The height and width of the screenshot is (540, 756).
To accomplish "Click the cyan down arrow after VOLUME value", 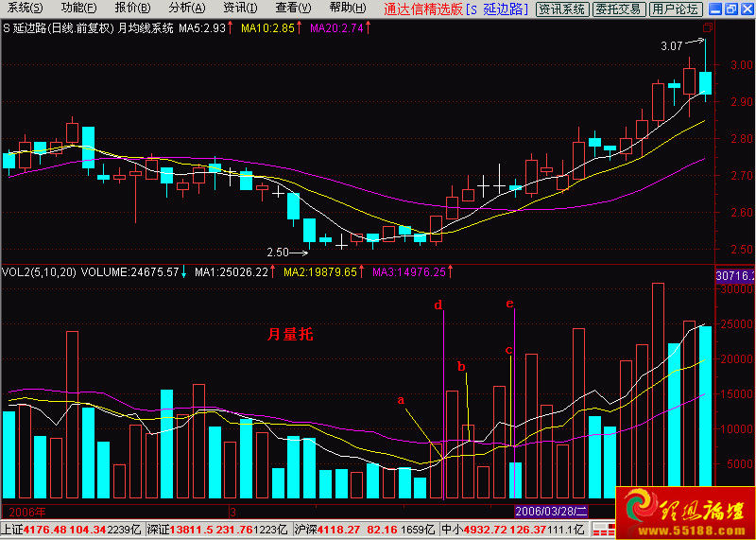I will point(184,271).
